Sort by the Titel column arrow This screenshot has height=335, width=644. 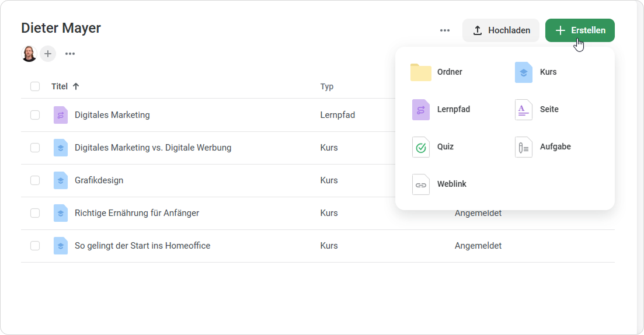(76, 86)
